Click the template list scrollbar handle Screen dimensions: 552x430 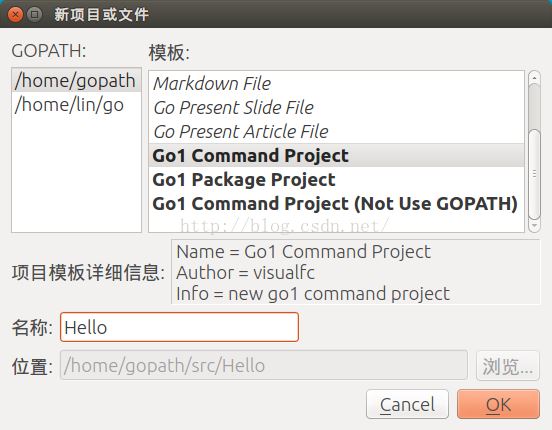click(x=534, y=174)
